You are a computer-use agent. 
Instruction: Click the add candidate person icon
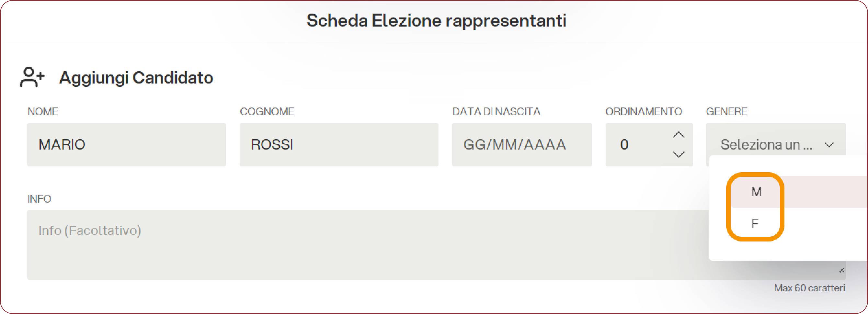tap(32, 77)
